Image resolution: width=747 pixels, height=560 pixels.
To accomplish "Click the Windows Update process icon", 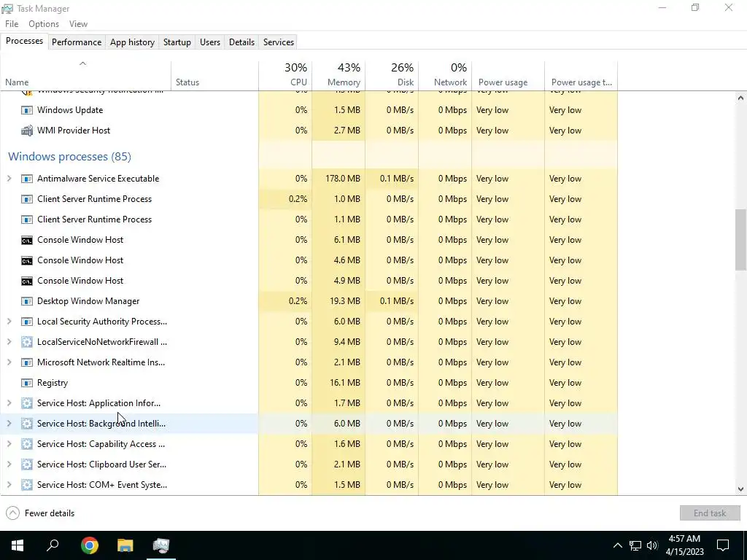I will (27, 110).
